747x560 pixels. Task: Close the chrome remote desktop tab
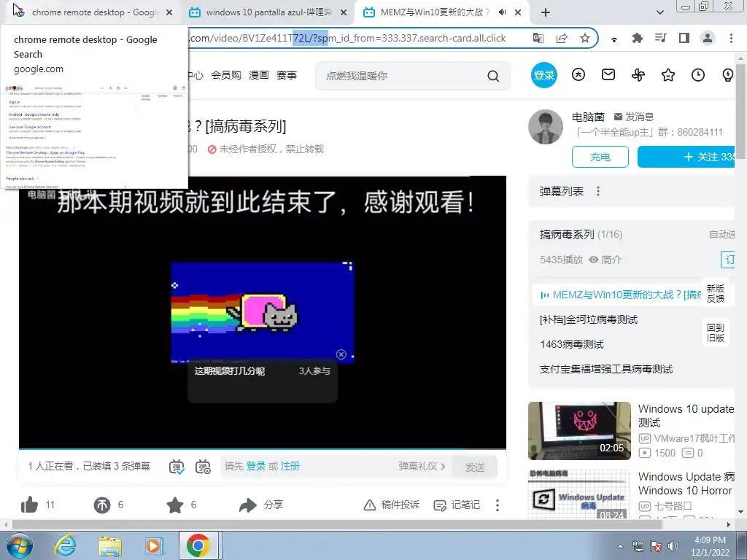tap(169, 13)
